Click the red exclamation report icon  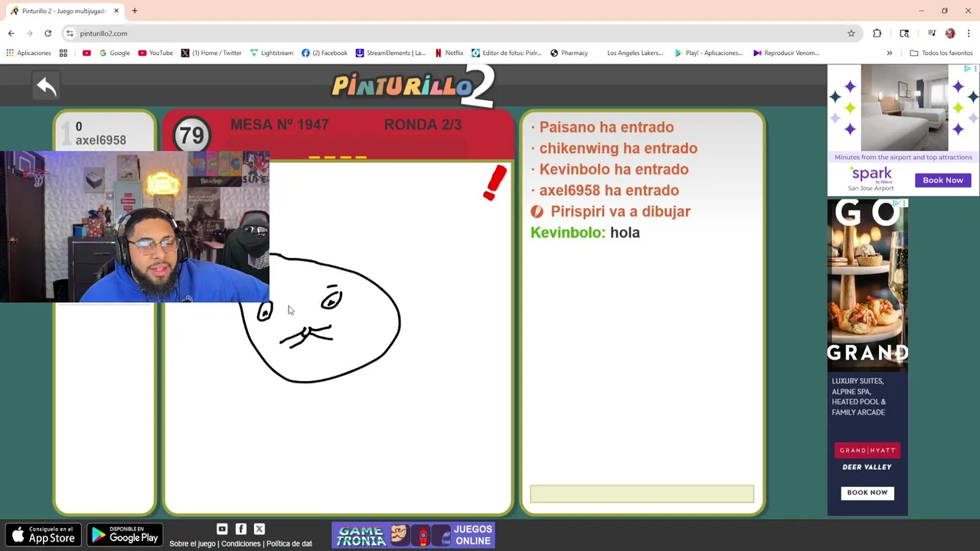point(495,183)
